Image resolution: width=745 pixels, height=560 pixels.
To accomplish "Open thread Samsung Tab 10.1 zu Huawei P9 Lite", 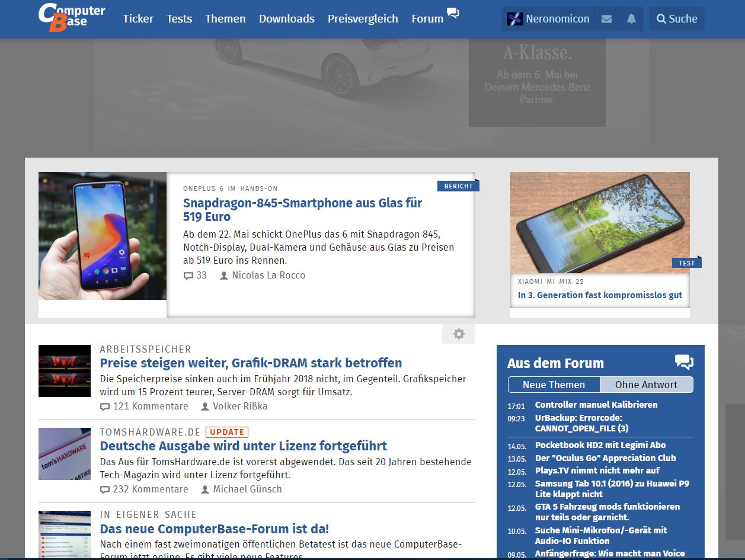I will tap(612, 489).
